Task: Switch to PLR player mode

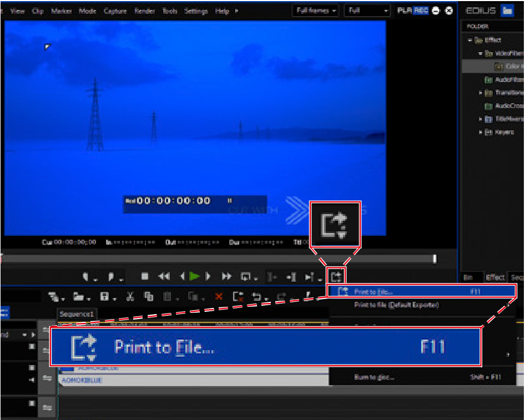Action: click(x=405, y=11)
